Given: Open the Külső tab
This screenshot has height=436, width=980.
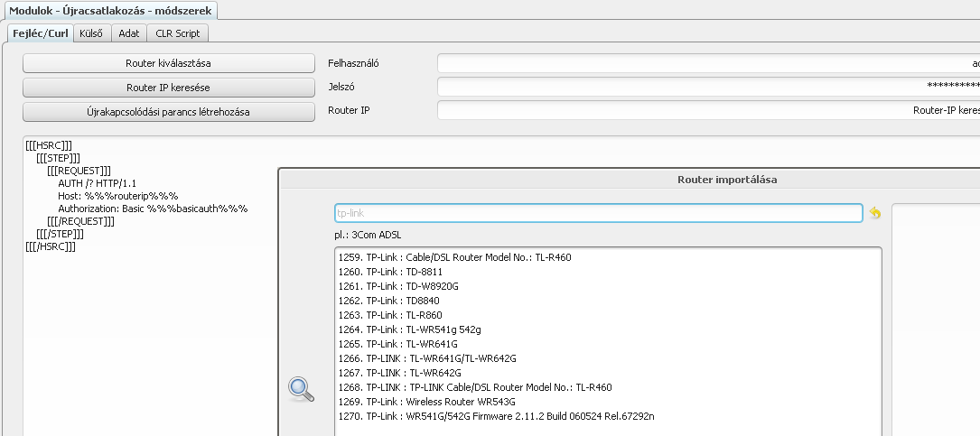Looking at the screenshot, I should [91, 33].
